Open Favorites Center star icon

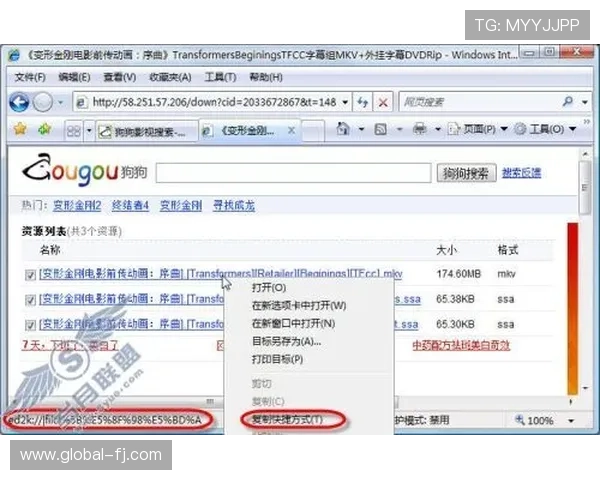20,129
